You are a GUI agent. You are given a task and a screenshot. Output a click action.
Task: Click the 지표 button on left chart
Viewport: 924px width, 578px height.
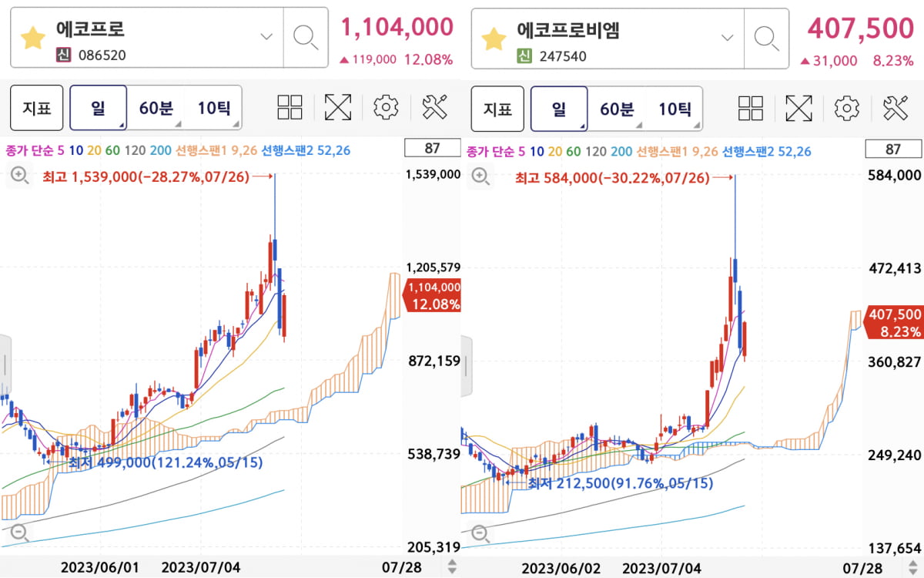coord(36,108)
